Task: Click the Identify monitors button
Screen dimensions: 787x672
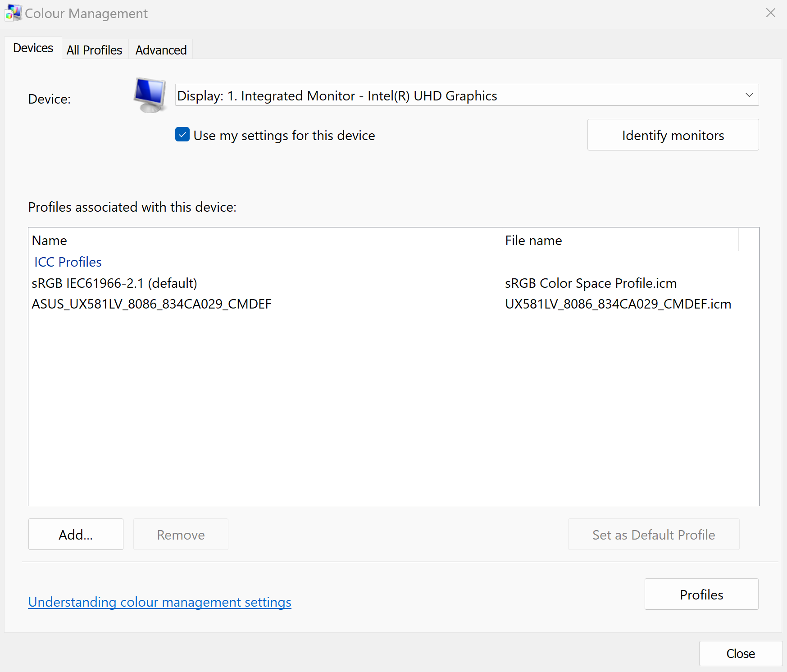Action: tap(673, 135)
